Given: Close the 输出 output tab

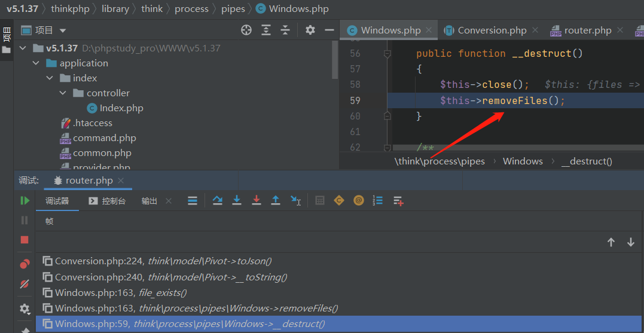Looking at the screenshot, I should coord(169,201).
